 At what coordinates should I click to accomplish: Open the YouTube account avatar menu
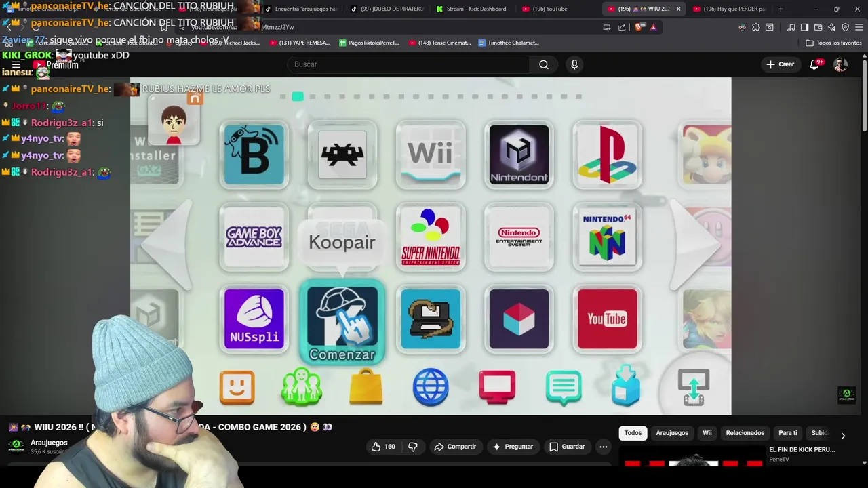point(840,64)
